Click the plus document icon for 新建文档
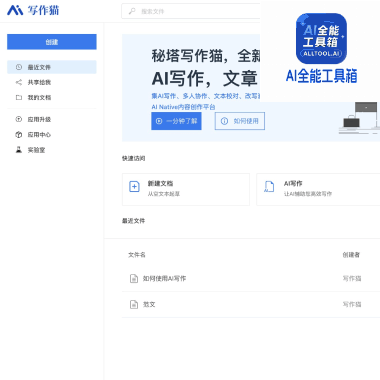 coord(134,187)
